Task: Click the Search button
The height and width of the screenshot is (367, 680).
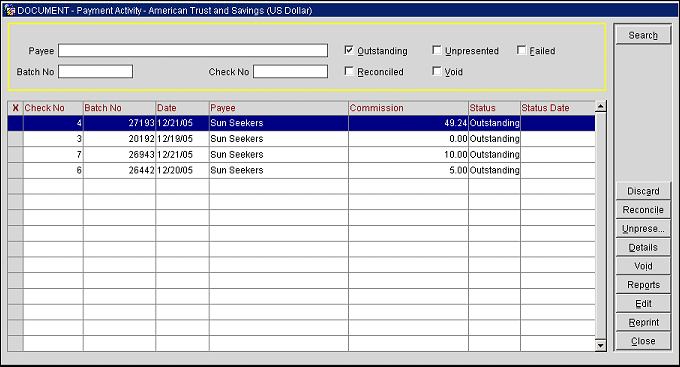Action: point(643,35)
